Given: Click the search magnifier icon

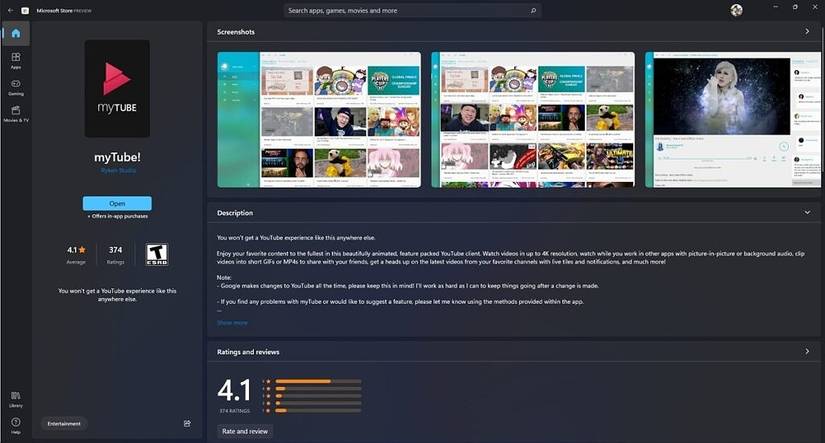Looking at the screenshot, I should (533, 11).
